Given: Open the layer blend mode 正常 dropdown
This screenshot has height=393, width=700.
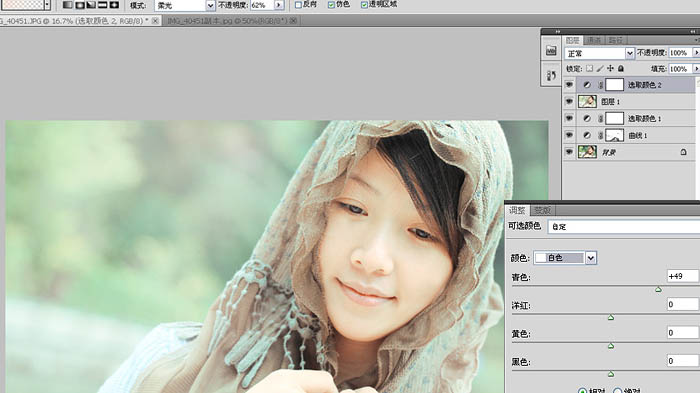Looking at the screenshot, I should pyautogui.click(x=599, y=54).
